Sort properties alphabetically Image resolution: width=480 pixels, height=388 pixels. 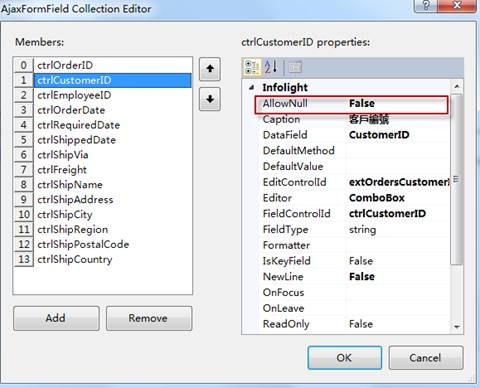pos(271,67)
